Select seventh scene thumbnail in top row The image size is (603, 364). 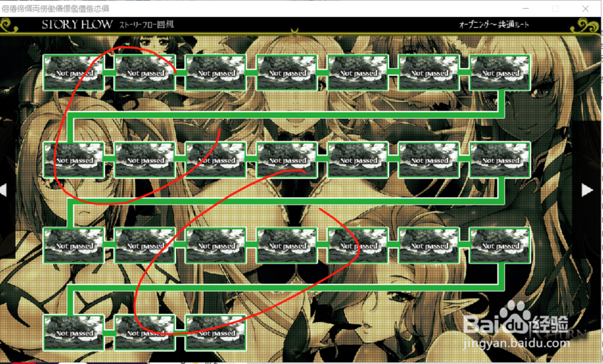pos(500,73)
